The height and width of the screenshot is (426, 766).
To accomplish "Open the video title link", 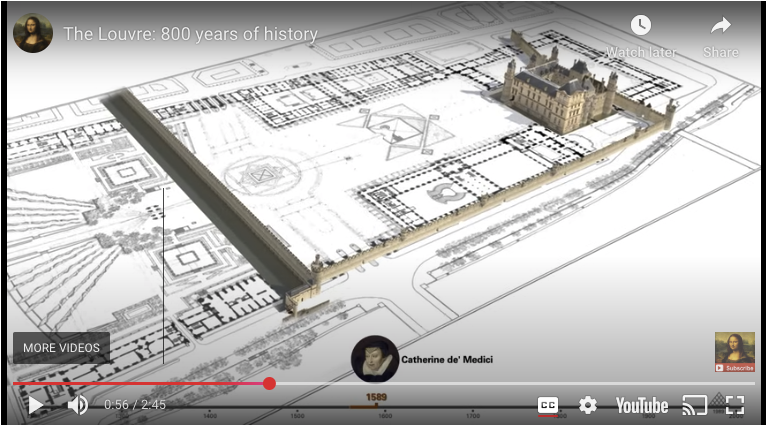I will pos(190,34).
